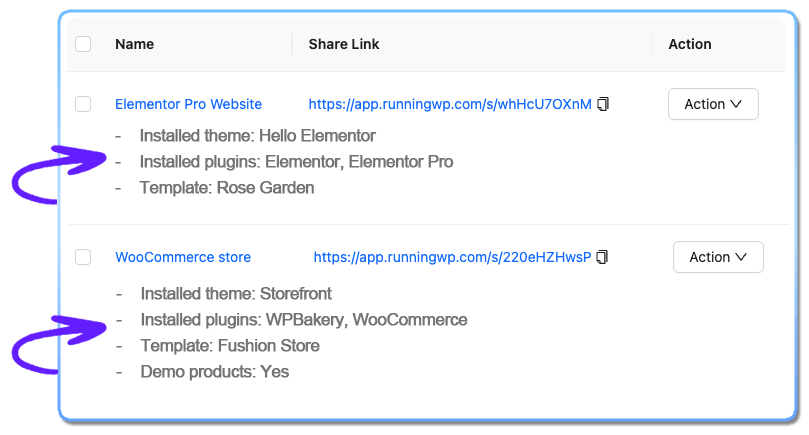Copy the Elementor Pro Website share link

pos(603,104)
